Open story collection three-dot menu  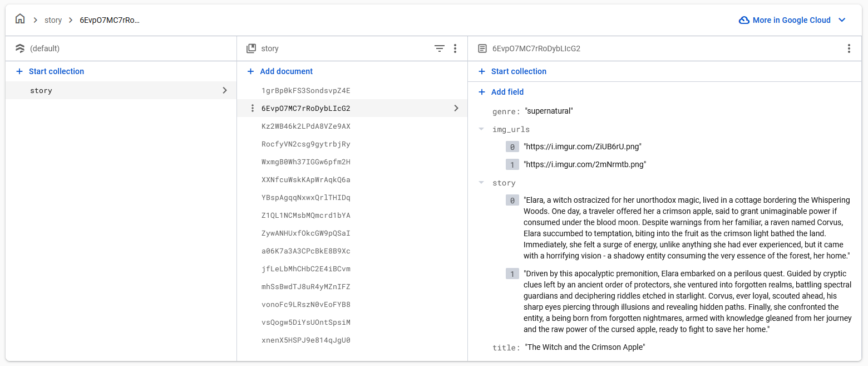coord(455,48)
